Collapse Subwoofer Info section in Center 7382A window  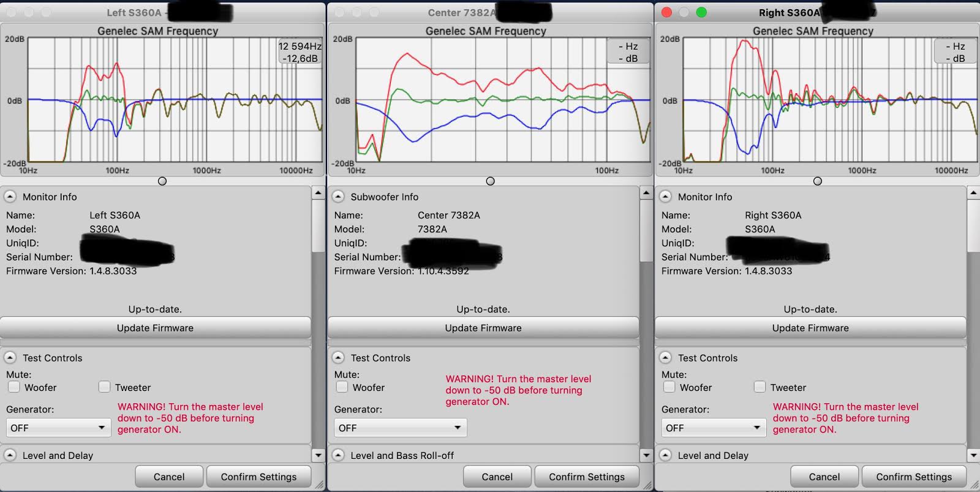point(338,197)
